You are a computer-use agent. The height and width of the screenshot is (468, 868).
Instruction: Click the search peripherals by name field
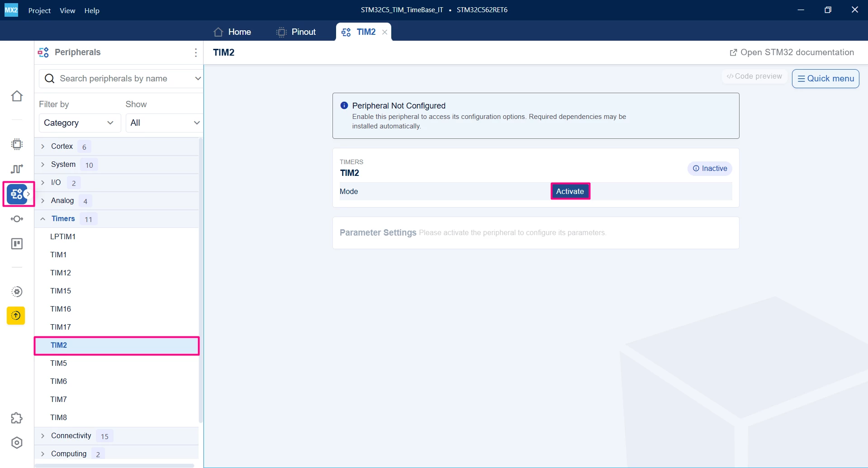coord(121,79)
